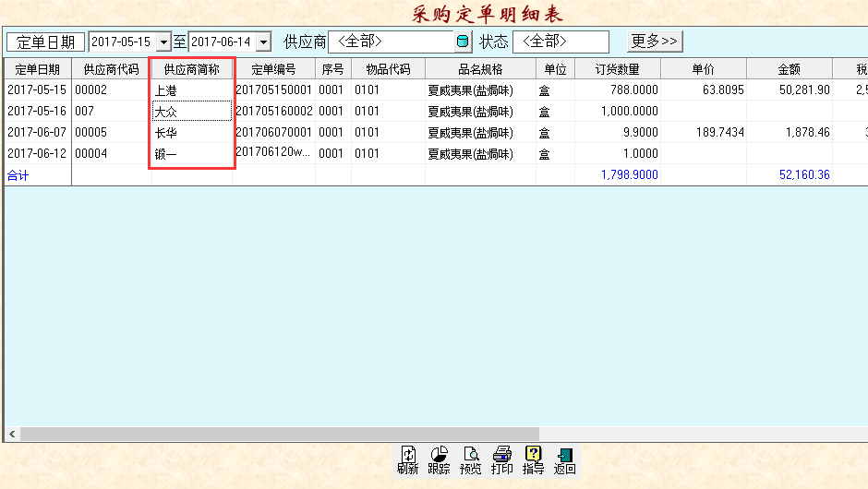
Task: Sort by 定单日期 column header
Action: pyautogui.click(x=38, y=69)
